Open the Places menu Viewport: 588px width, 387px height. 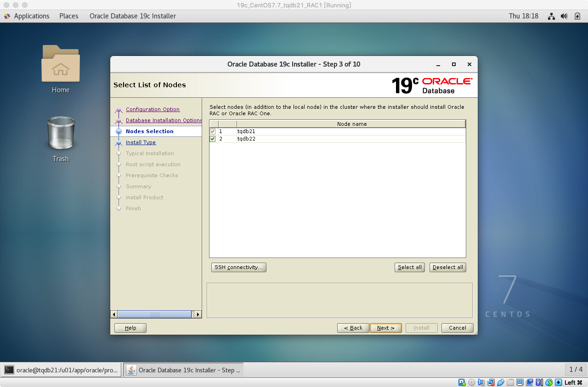pos(69,16)
